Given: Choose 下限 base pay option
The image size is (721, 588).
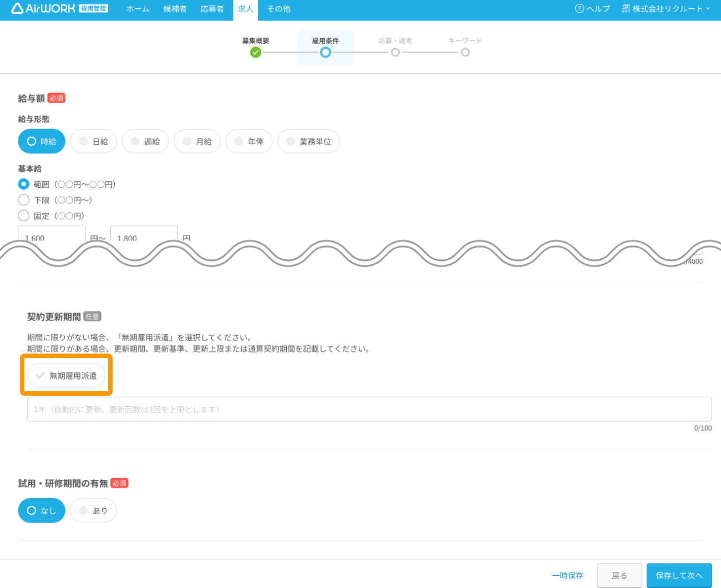Looking at the screenshot, I should pyautogui.click(x=23, y=200).
